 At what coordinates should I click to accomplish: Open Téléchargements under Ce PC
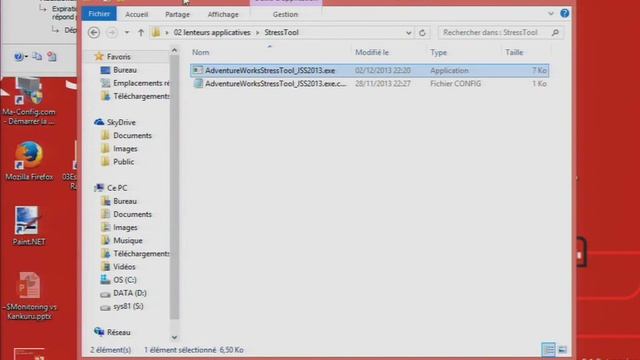[141, 253]
